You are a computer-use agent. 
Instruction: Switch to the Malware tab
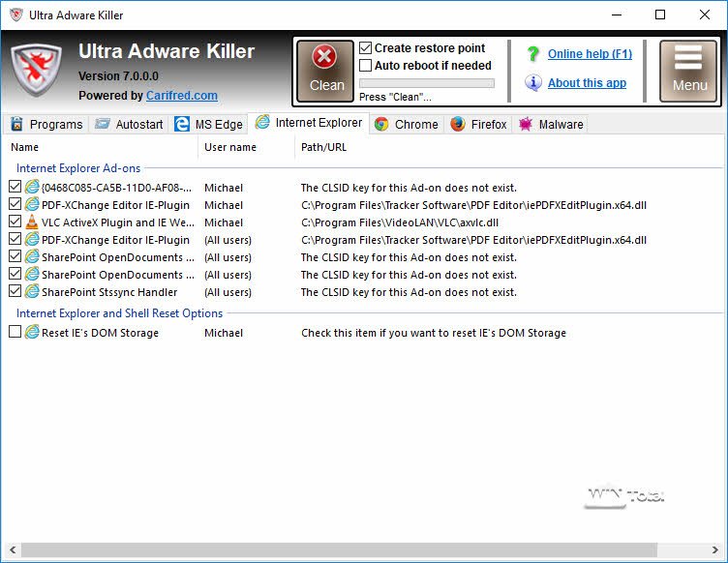(x=551, y=124)
